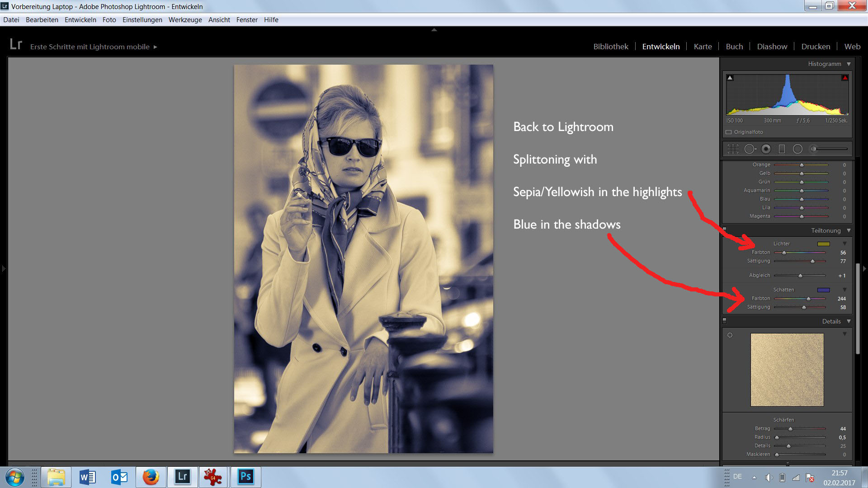The image size is (868, 488).
Task: Open the Werkzeuge menu
Action: [x=185, y=20]
